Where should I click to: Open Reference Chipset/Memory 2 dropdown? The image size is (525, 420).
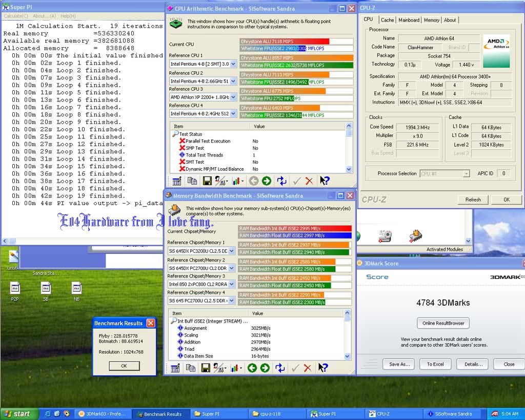[231, 268]
